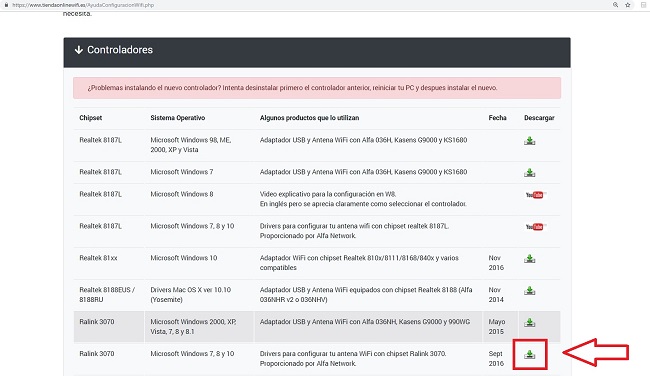Click the Descargar column header
The image size is (650, 376).
click(x=539, y=118)
